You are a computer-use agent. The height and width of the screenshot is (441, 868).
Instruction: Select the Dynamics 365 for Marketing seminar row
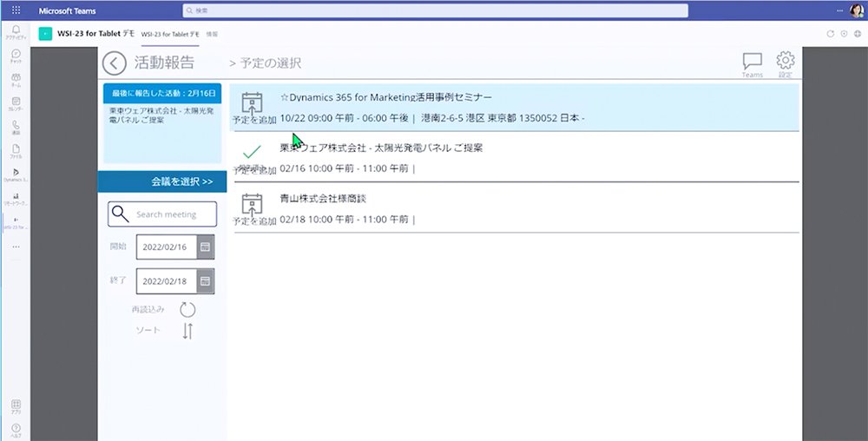[514, 108]
